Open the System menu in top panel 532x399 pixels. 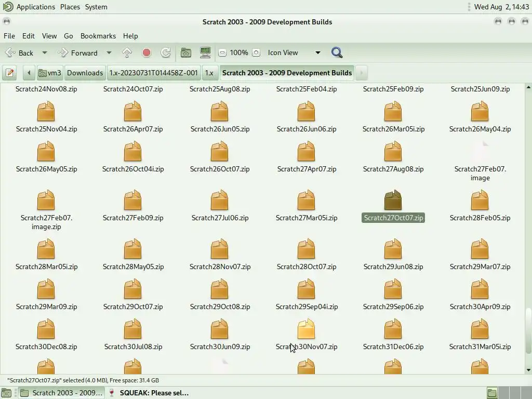click(96, 7)
